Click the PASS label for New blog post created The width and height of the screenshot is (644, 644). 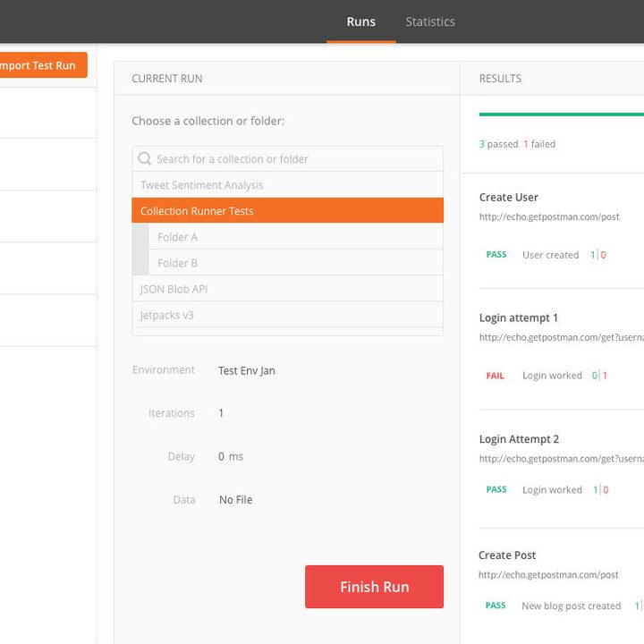pos(496,606)
